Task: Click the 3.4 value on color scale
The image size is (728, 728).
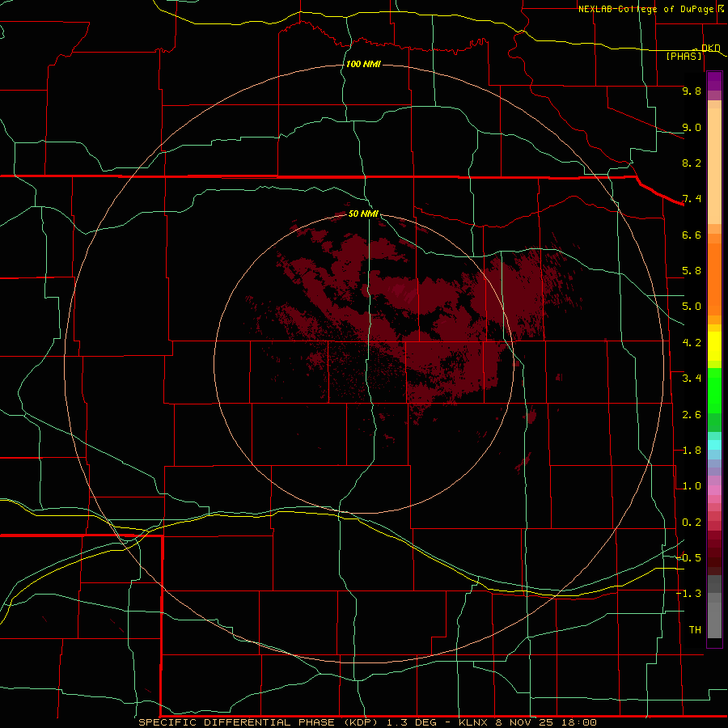Action: (x=692, y=379)
